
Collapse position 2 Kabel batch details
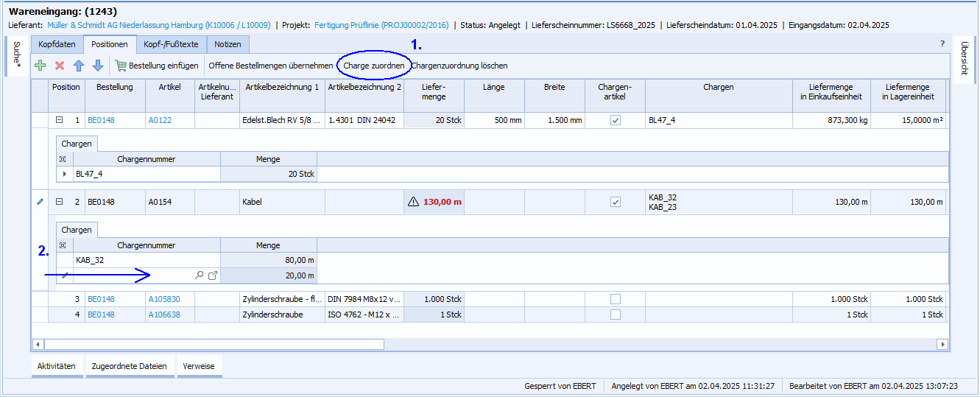[x=60, y=202]
